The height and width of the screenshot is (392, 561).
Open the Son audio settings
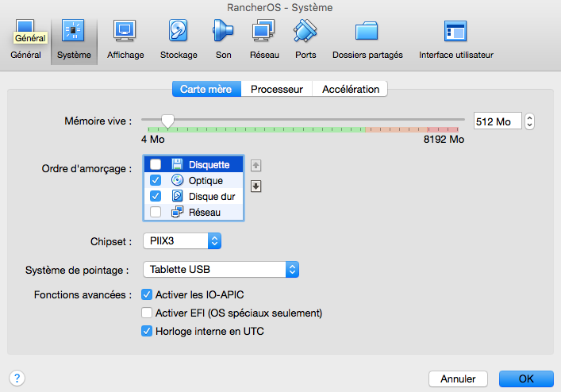coord(223,40)
